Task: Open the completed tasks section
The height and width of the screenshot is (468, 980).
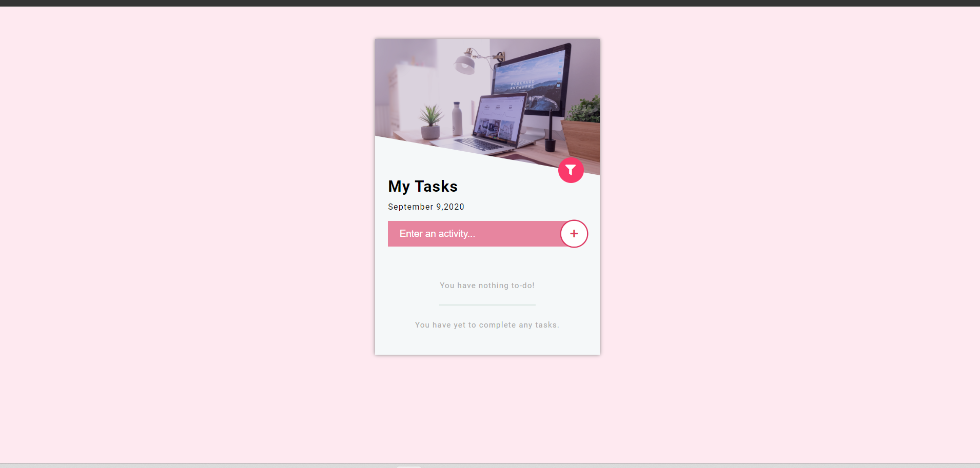Action: [486, 324]
